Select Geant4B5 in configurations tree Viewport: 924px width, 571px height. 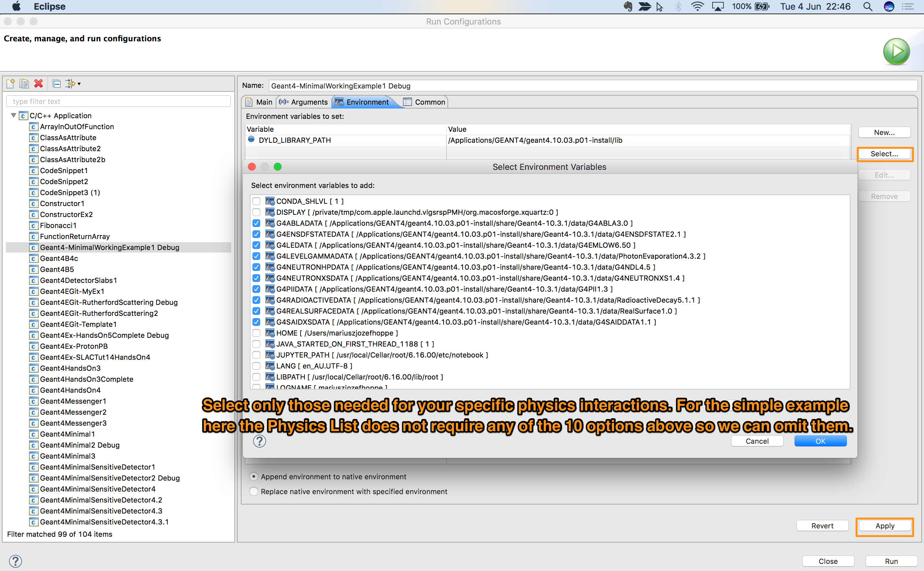click(56, 269)
